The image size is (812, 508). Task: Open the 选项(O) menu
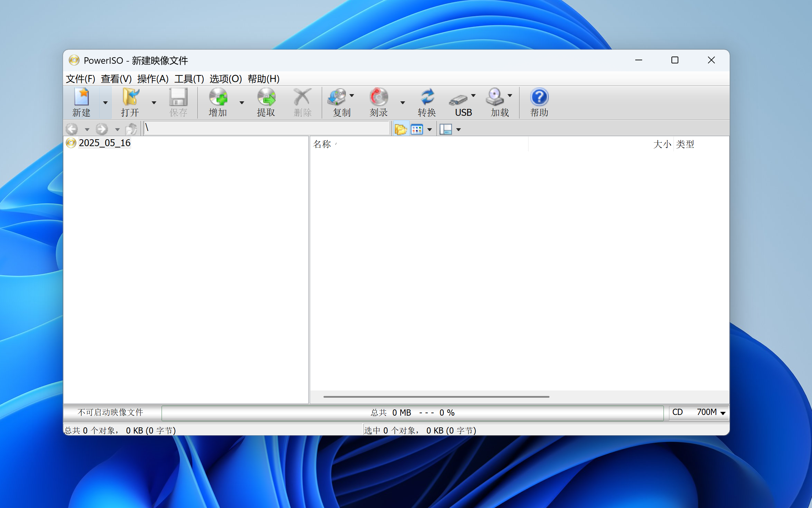coord(226,79)
